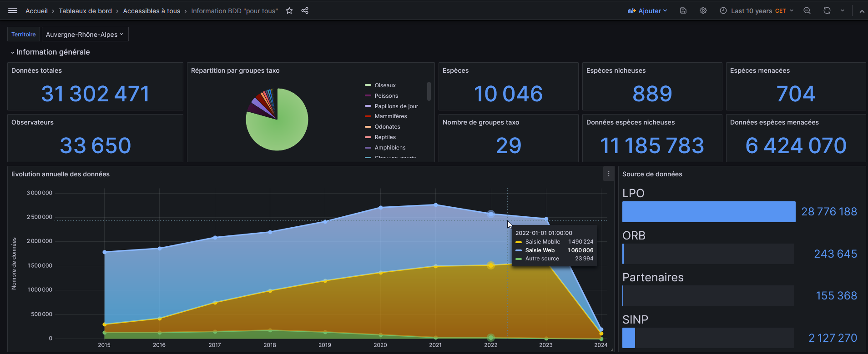This screenshot has width=868, height=354.
Task: Click the 28 776 188 LPO value
Action: coord(829,212)
